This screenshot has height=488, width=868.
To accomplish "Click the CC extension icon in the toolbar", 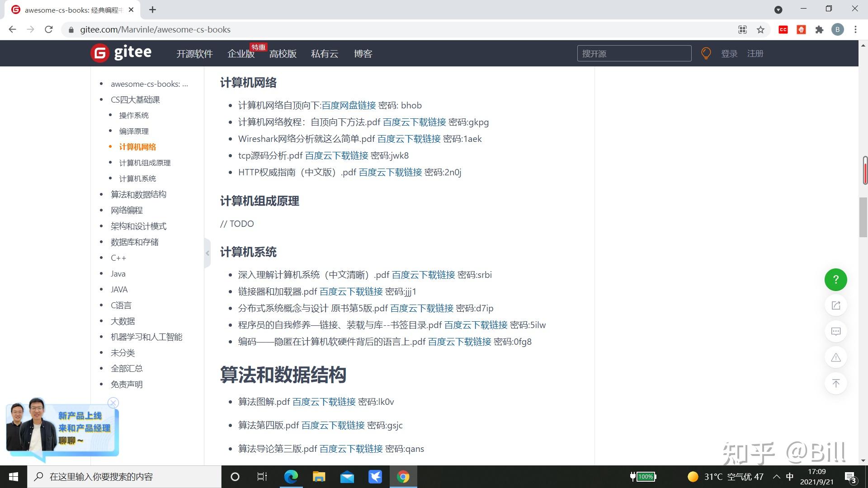I will [783, 29].
